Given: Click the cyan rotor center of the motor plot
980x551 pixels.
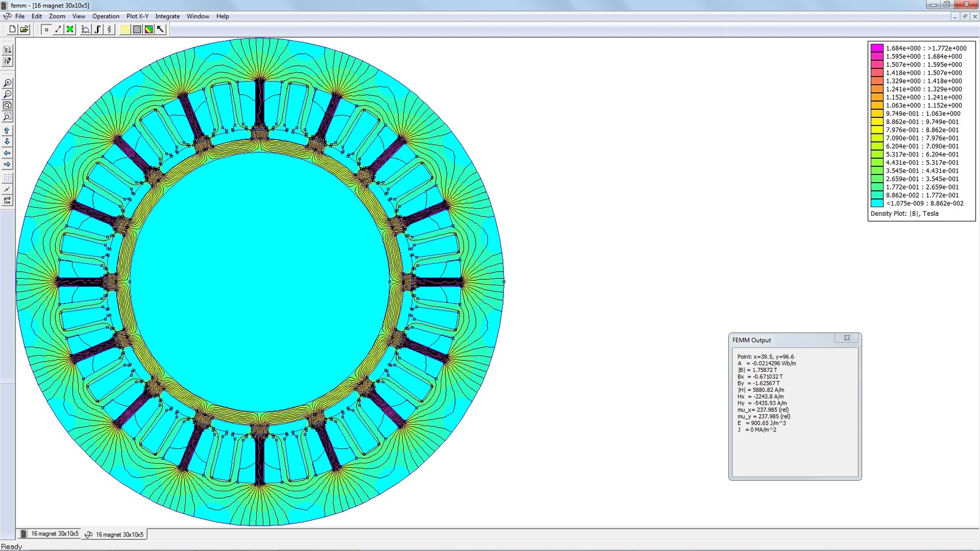Looking at the screenshot, I should [x=260, y=281].
